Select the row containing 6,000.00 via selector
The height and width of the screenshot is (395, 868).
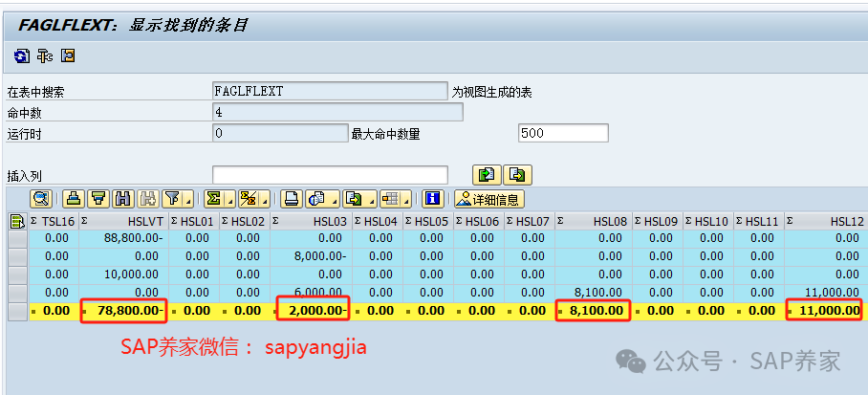coord(18,293)
